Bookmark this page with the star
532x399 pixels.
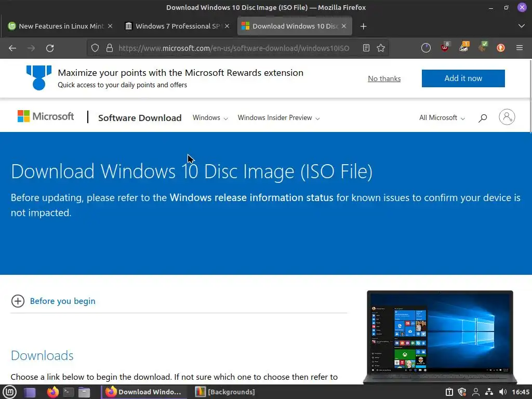(381, 48)
